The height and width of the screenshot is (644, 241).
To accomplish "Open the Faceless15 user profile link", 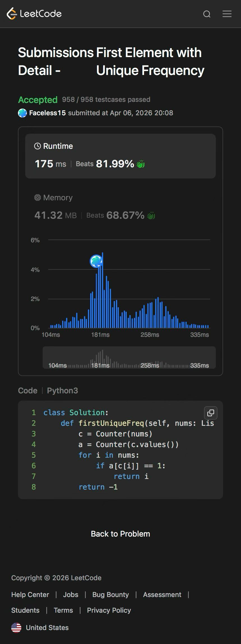I will (47, 113).
